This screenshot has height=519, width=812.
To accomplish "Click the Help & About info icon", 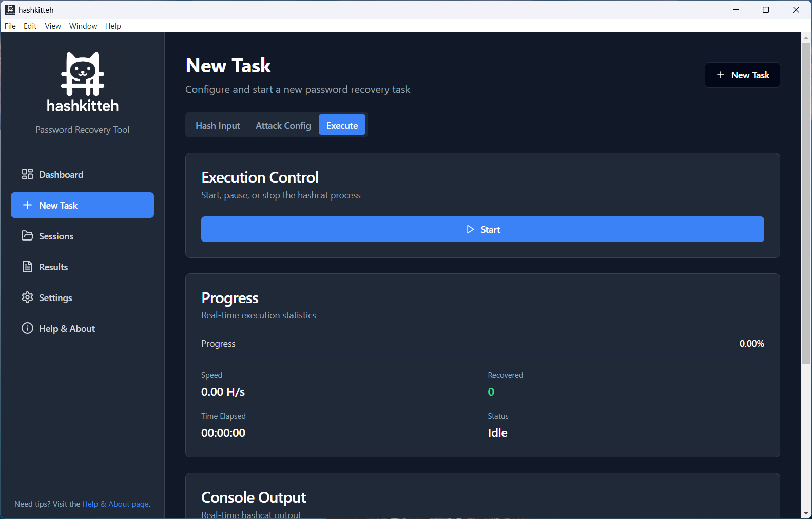I will [27, 328].
